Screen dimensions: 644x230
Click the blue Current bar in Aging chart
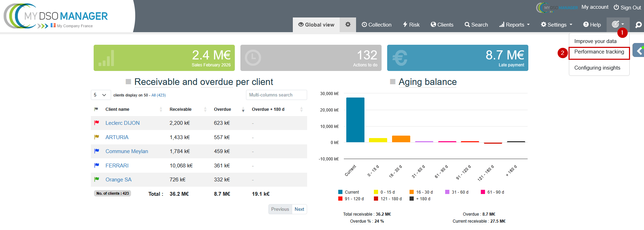click(355, 120)
